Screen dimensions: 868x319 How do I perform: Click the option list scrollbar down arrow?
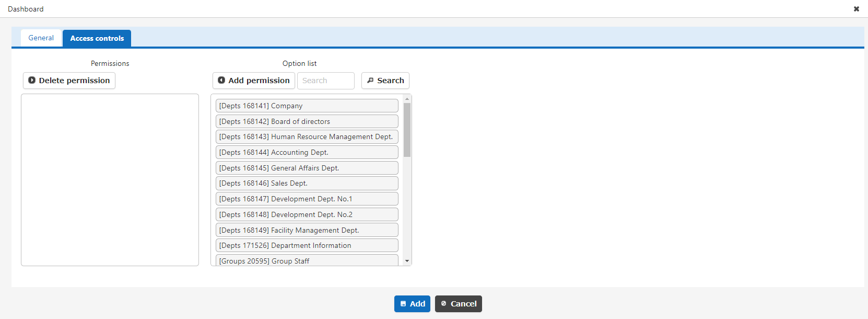click(x=407, y=261)
